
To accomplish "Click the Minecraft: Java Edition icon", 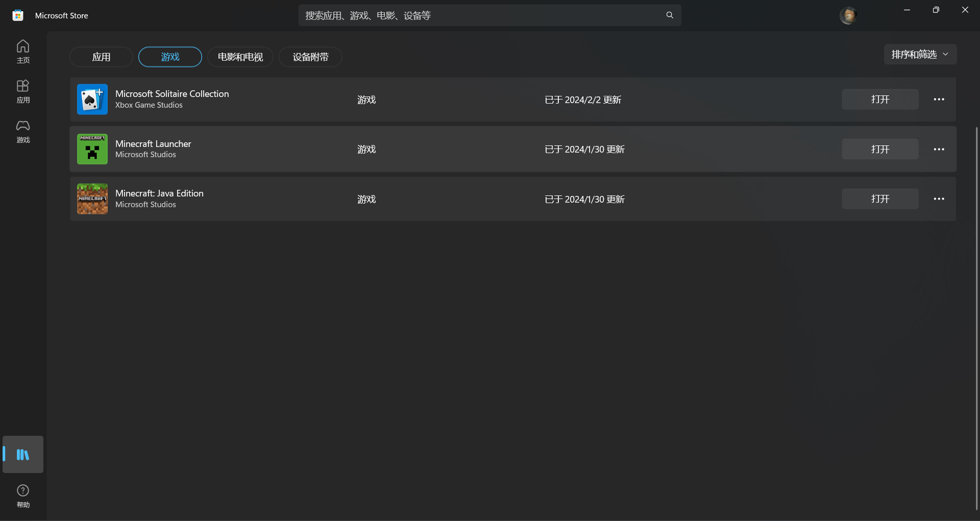I will (92, 199).
